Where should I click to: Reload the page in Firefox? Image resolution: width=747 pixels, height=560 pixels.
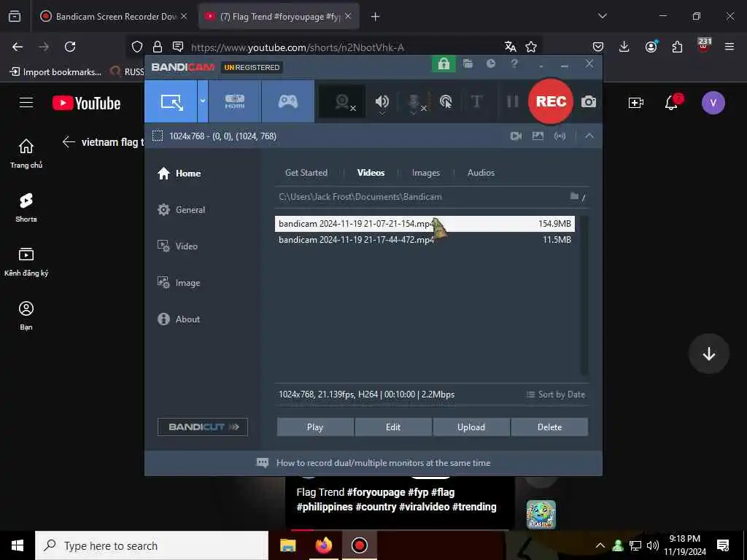click(x=70, y=47)
